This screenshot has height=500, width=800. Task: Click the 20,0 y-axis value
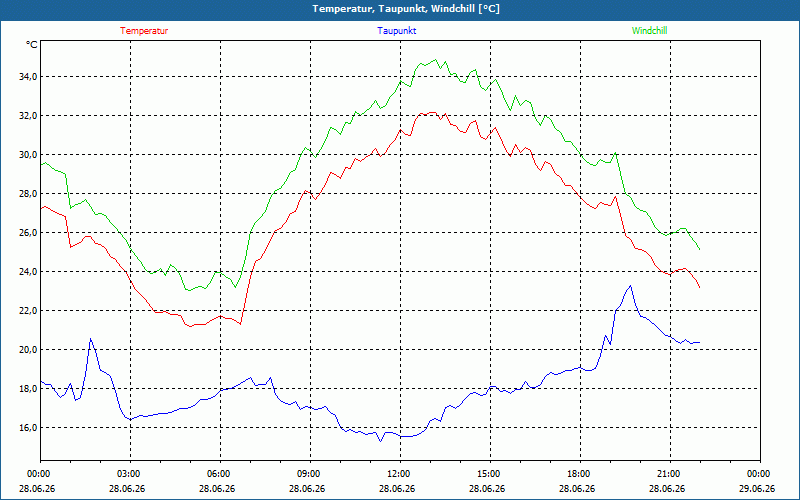coord(28,349)
